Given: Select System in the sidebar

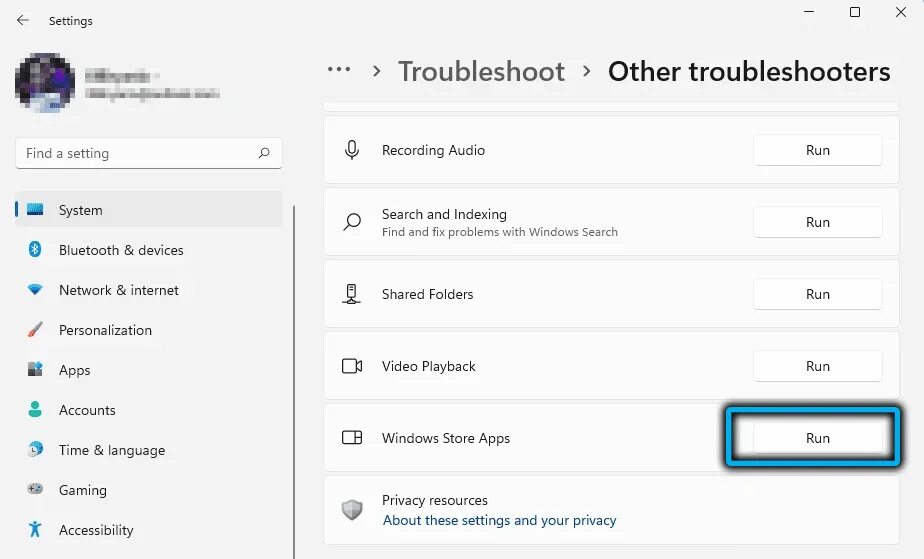Looking at the screenshot, I should (x=80, y=210).
